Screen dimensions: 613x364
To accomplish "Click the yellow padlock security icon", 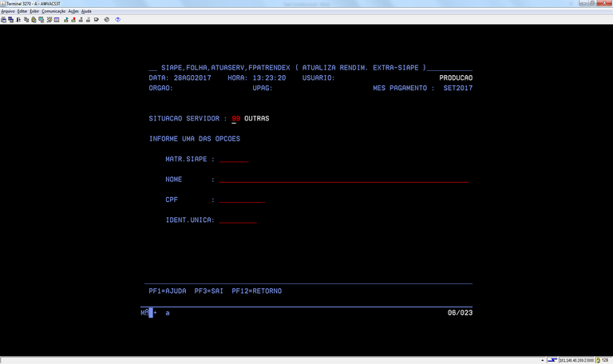I will tap(598, 360).
